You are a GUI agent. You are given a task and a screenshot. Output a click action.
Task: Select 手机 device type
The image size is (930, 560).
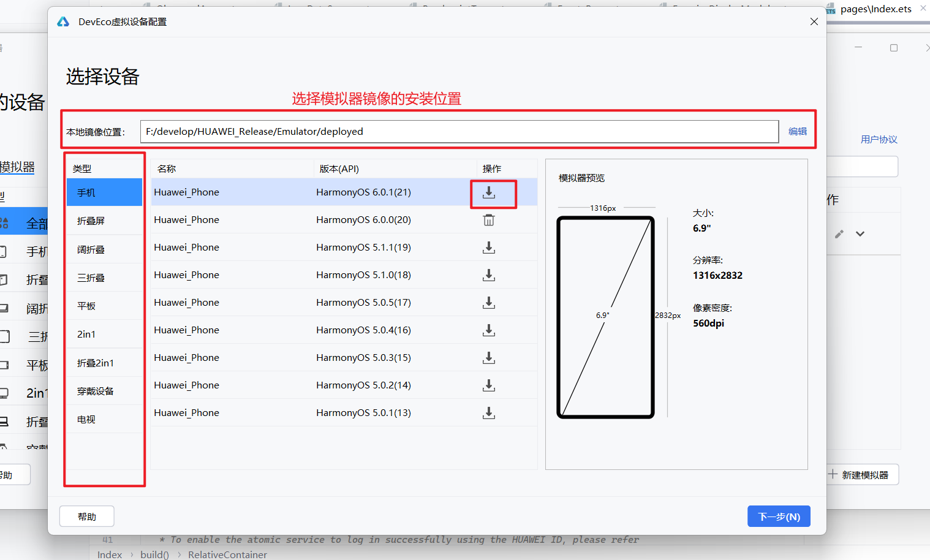click(x=104, y=192)
